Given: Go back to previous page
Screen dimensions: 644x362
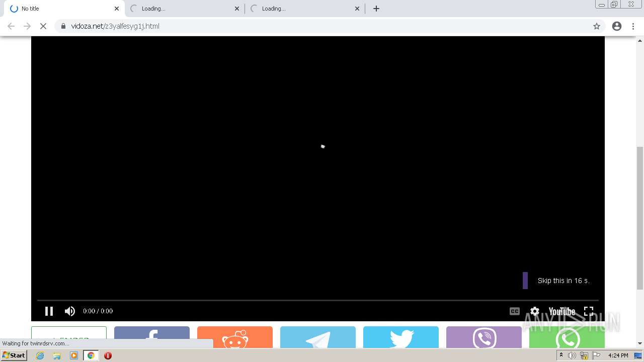Looking at the screenshot, I should click(11, 26).
